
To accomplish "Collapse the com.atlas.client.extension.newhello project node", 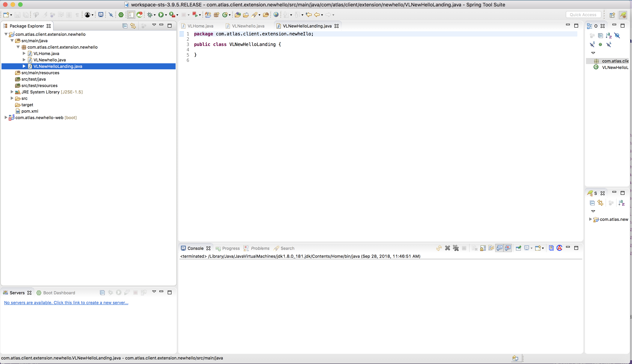I will coord(6,34).
